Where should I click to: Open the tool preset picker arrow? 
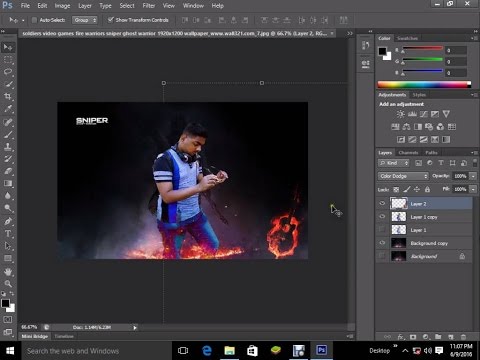[x=23, y=20]
